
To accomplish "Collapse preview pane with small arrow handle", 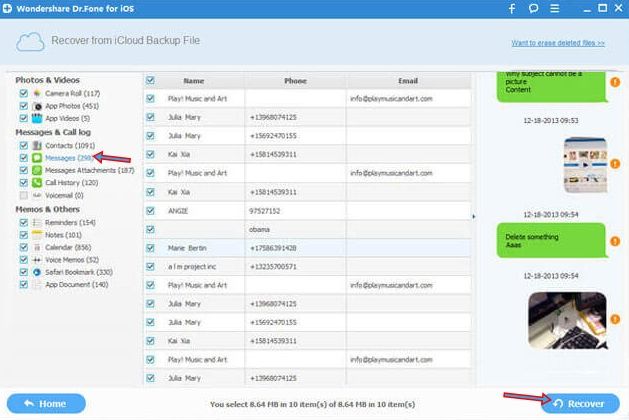I will click(x=474, y=217).
